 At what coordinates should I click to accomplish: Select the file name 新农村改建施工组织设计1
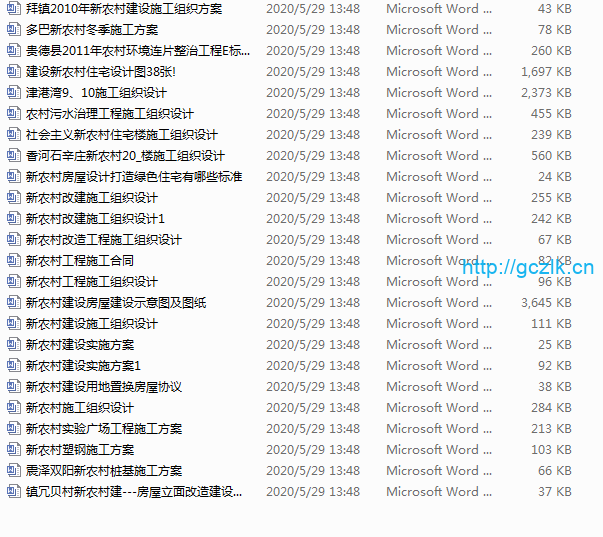click(95, 219)
